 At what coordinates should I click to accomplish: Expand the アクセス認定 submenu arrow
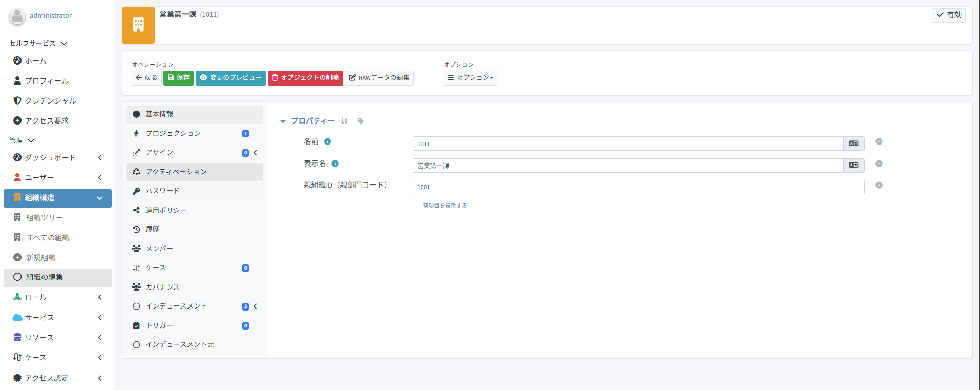coord(100,378)
